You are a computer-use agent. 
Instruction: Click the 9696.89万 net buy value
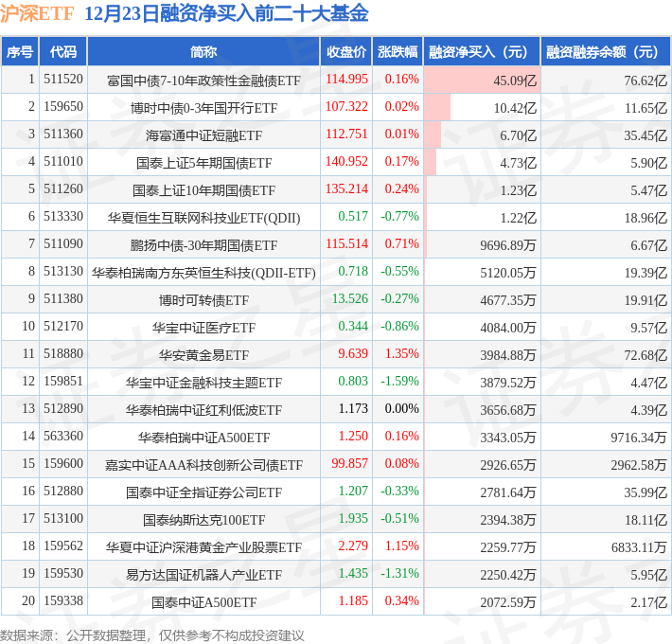click(508, 245)
